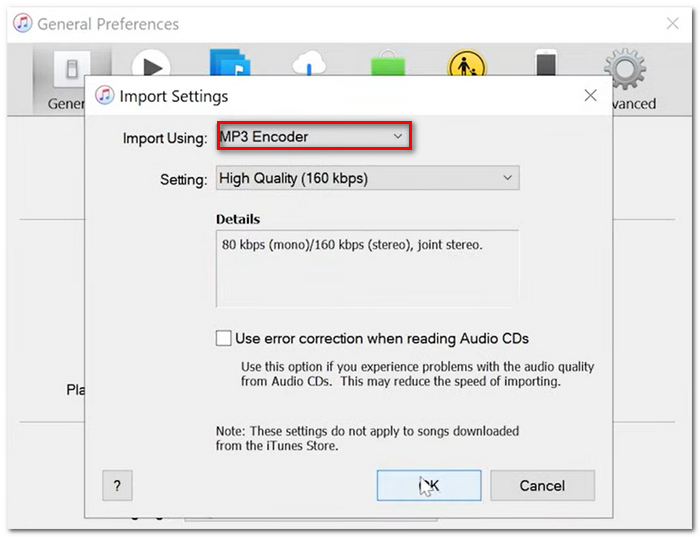The image size is (700, 537).
Task: Click the iTunes icon in General Preferences title
Action: click(x=22, y=23)
